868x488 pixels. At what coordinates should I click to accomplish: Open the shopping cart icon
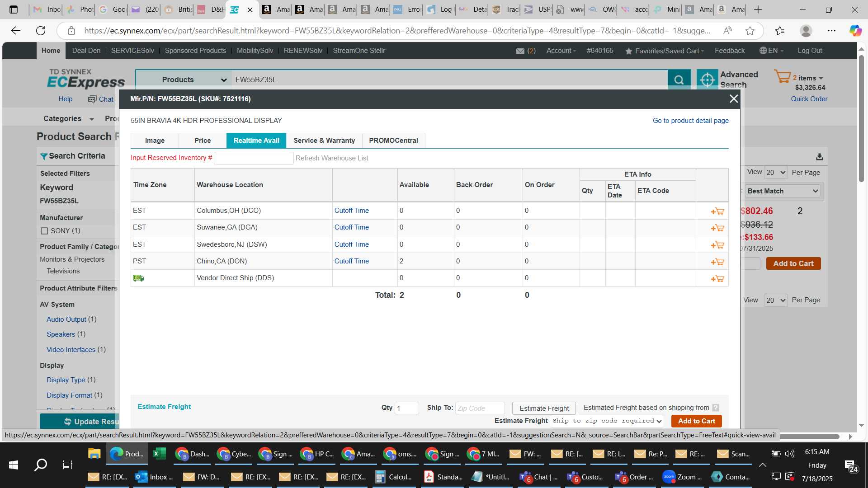pos(782,76)
